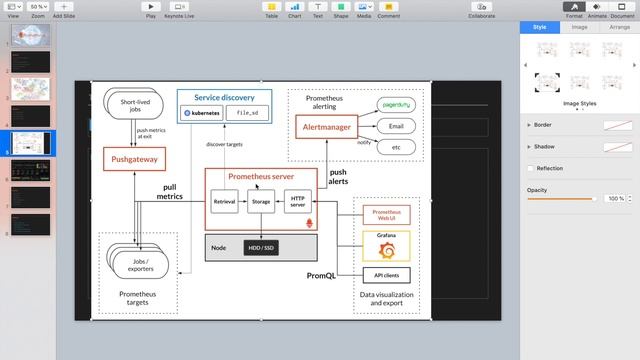
Task: Select slide 7 thumbnail
Action: 31,198
